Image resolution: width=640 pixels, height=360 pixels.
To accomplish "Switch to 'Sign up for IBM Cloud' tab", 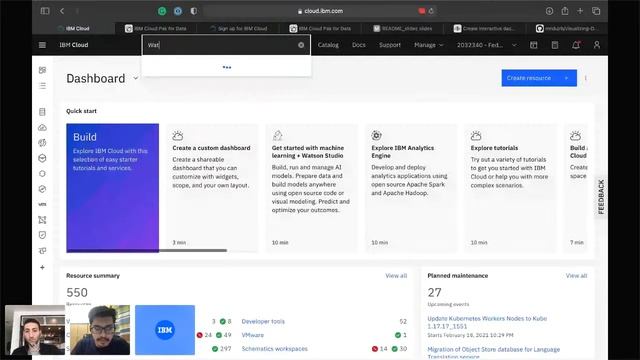I will coord(238,29).
